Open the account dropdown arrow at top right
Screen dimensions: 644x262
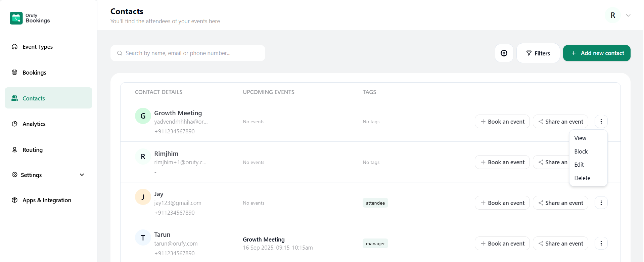[628, 15]
